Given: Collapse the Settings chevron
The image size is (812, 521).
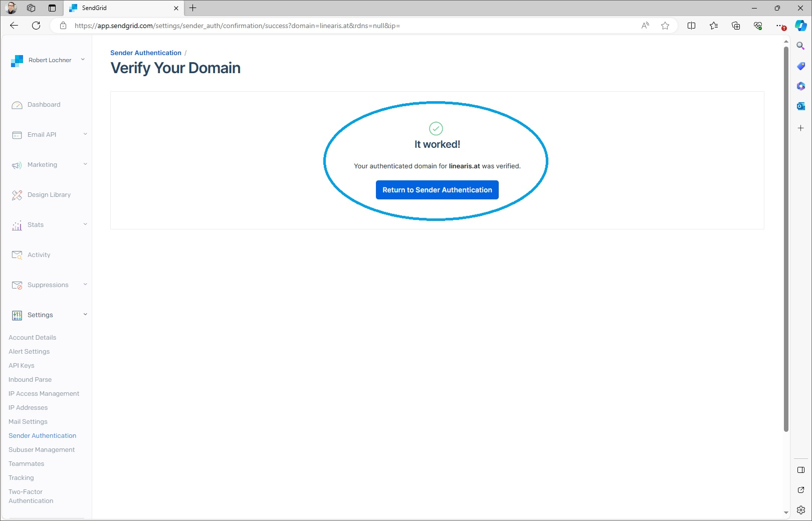Looking at the screenshot, I should coord(85,315).
